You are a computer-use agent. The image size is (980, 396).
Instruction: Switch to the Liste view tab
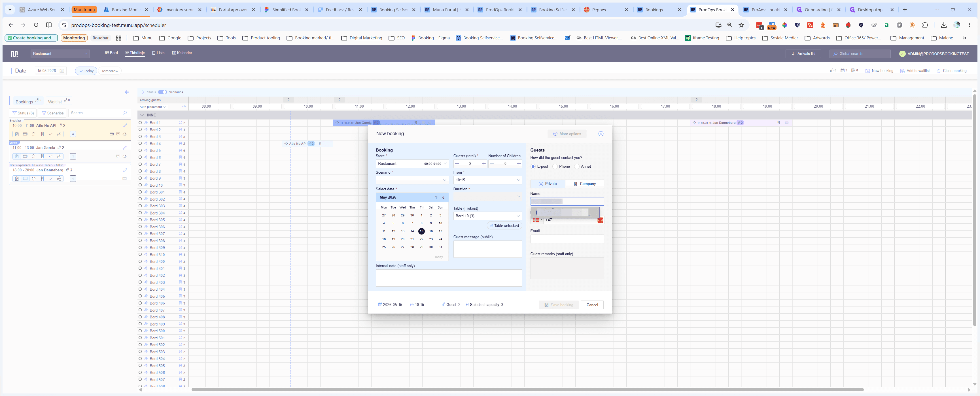point(158,53)
